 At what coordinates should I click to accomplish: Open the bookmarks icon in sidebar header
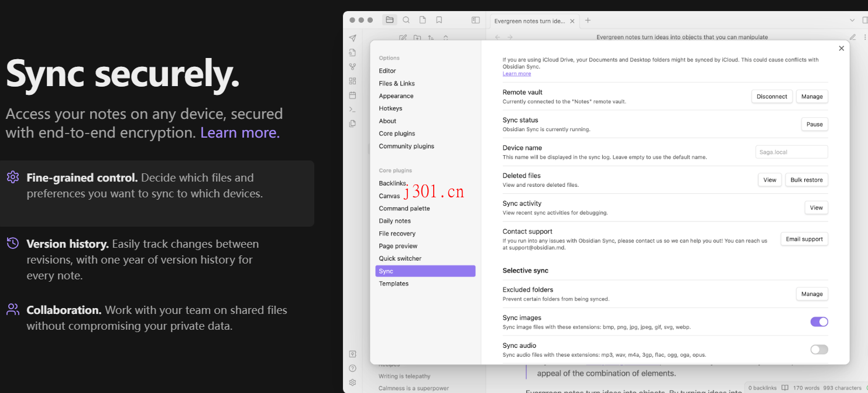[439, 20]
